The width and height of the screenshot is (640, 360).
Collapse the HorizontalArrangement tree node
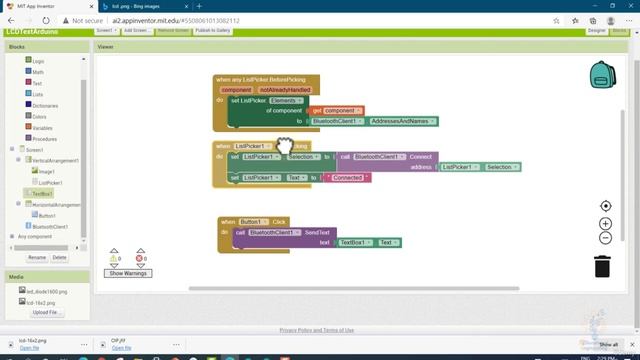pos(18,203)
